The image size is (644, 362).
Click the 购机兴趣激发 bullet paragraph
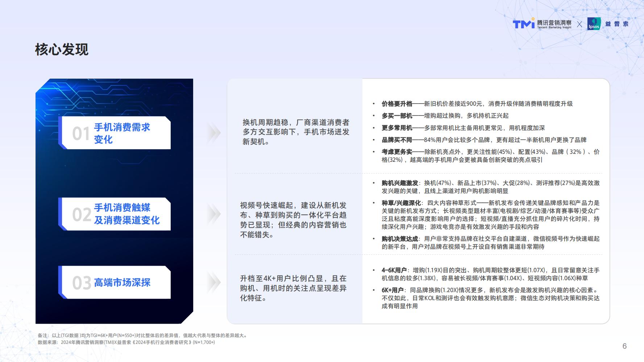tap(491, 187)
